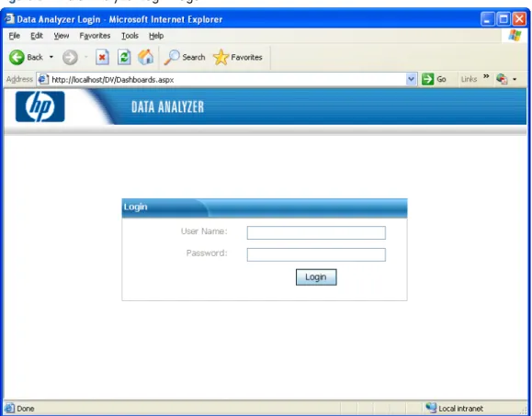Click the toolbar icon right of Links
The height and width of the screenshot is (416, 532).
pos(502,79)
